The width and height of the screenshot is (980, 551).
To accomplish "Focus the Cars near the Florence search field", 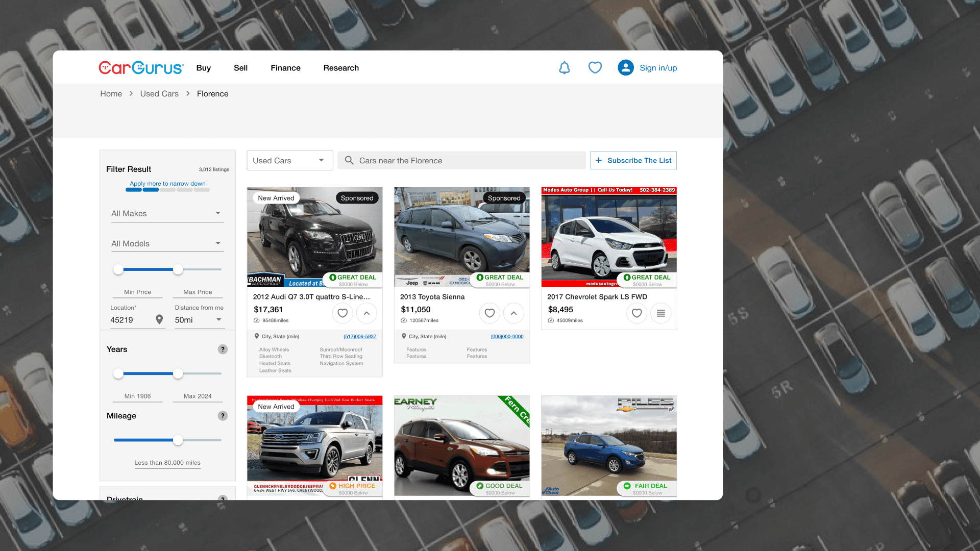I will coord(462,160).
